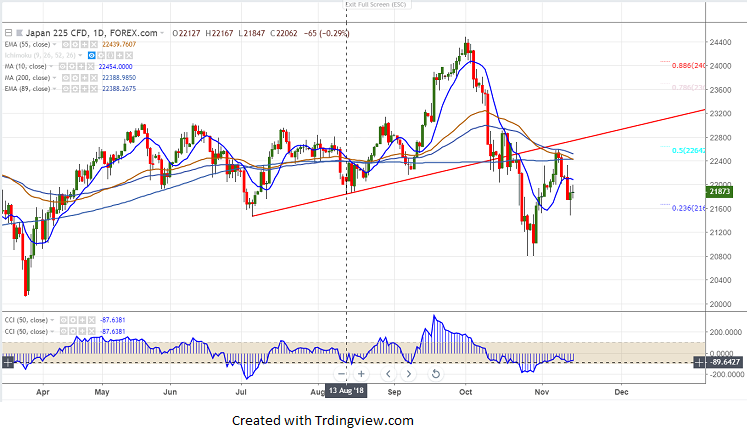The width and height of the screenshot is (747, 431).
Task: Hide the EMA (55, close) line with eye icon
Action: pyautogui.click(x=66, y=44)
